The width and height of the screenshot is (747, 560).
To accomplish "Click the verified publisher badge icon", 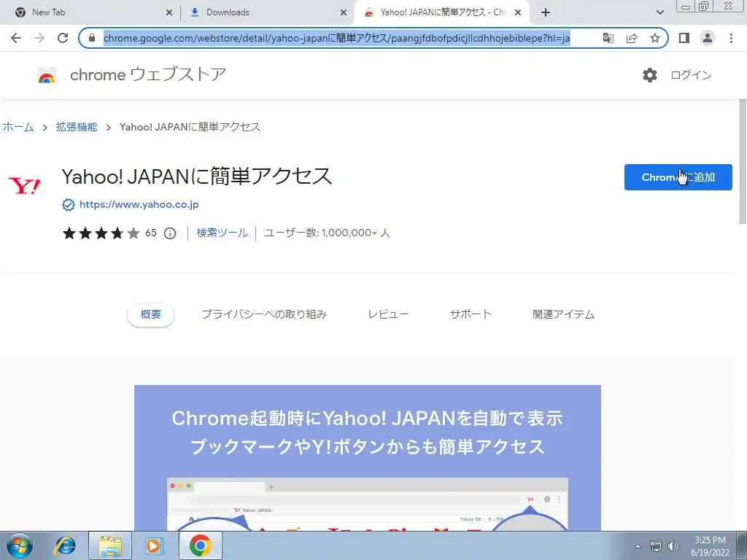I will 69,205.
